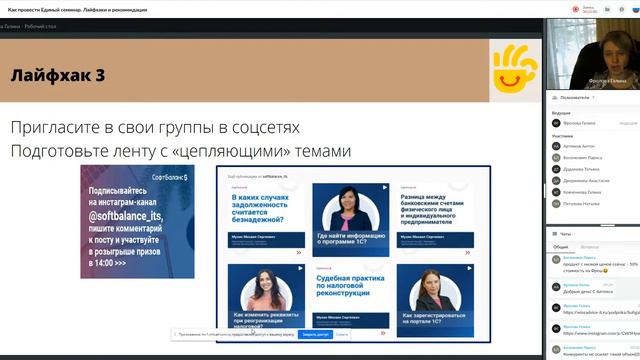Click the yellow smiling cup logo
Image resolution: width=640 pixels, height=360 pixels.
pos(515,69)
